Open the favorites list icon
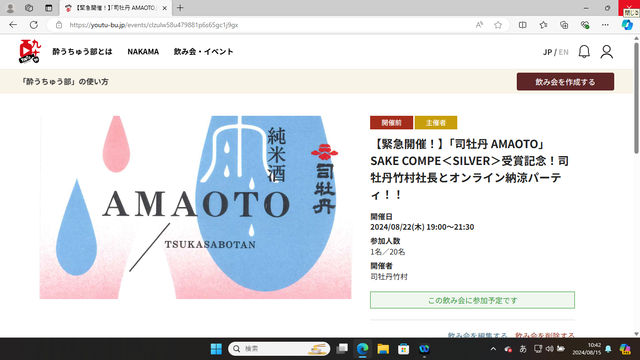The width and height of the screenshot is (640, 360). tap(543, 25)
